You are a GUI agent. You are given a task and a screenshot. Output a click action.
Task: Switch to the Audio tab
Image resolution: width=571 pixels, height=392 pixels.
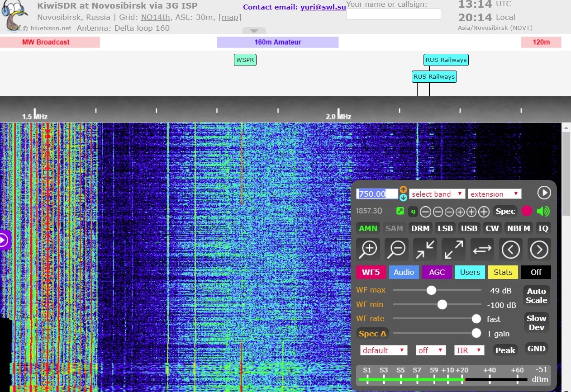tap(404, 272)
